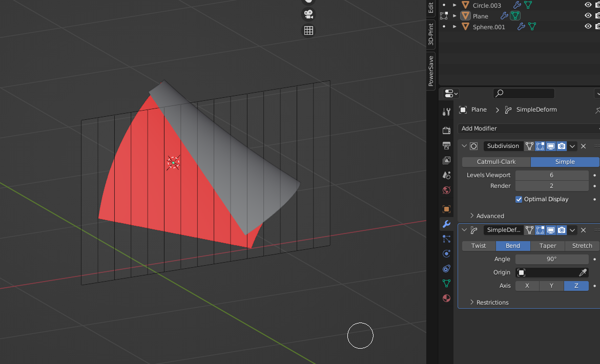Expand Plane in outliner
The height and width of the screenshot is (364, 600).
tap(454, 16)
